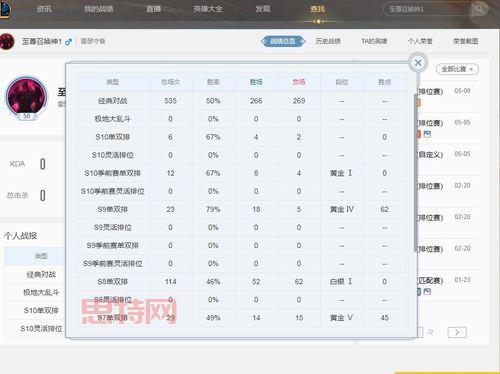Click the popup's vertical scrollbar
Image resolution: width=500 pixels, height=374 pixels.
pyautogui.click(x=415, y=173)
